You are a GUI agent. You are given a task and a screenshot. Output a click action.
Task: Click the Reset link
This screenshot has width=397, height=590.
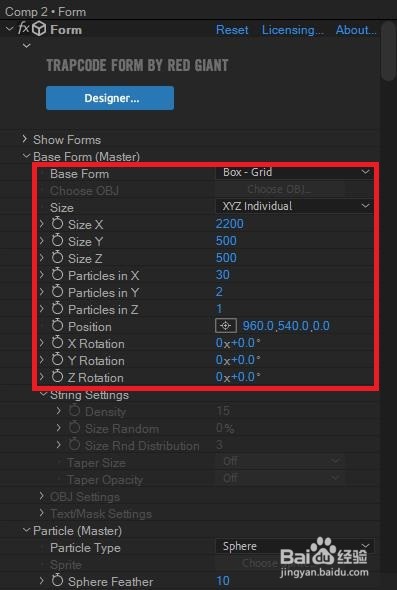point(232,30)
